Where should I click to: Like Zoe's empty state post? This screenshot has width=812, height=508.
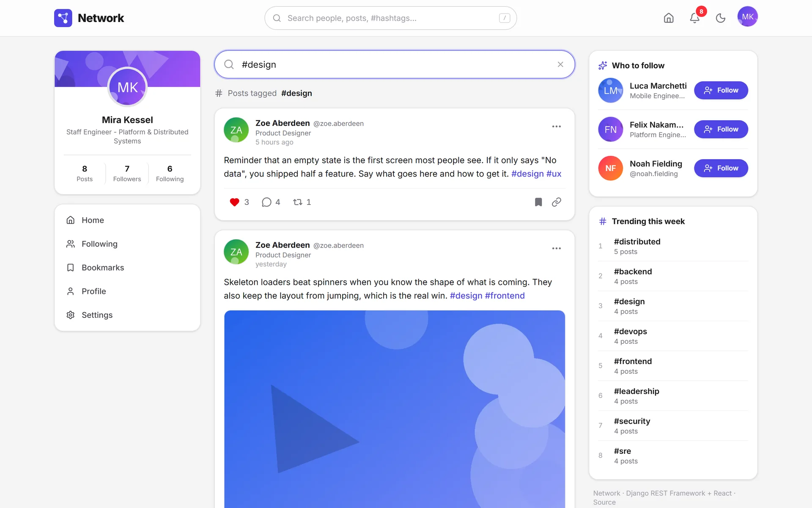coord(239,202)
